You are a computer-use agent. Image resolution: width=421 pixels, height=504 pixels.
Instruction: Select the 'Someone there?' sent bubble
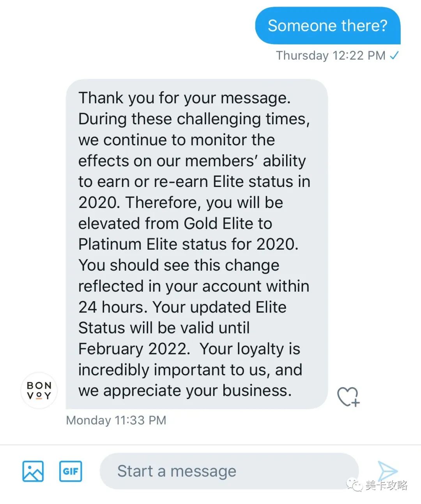click(328, 26)
